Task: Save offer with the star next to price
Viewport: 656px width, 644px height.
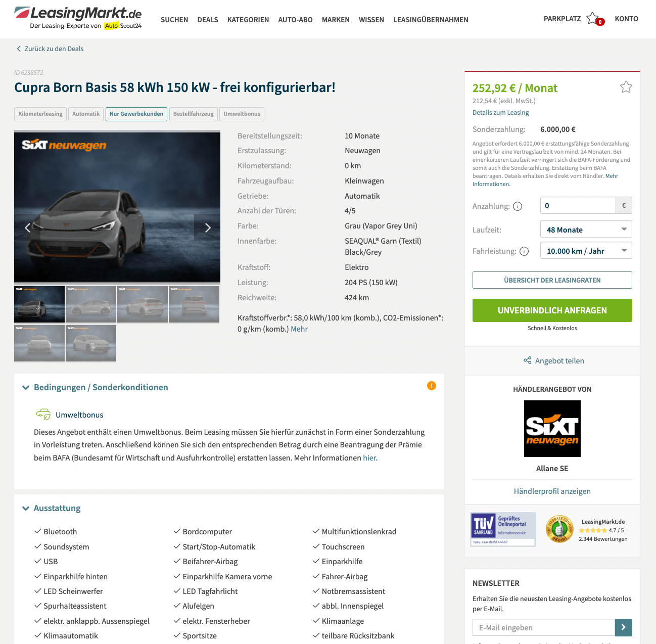Action: click(626, 87)
